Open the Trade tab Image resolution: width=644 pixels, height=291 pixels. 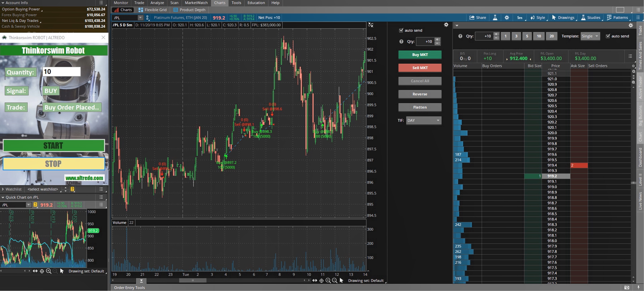click(x=139, y=3)
